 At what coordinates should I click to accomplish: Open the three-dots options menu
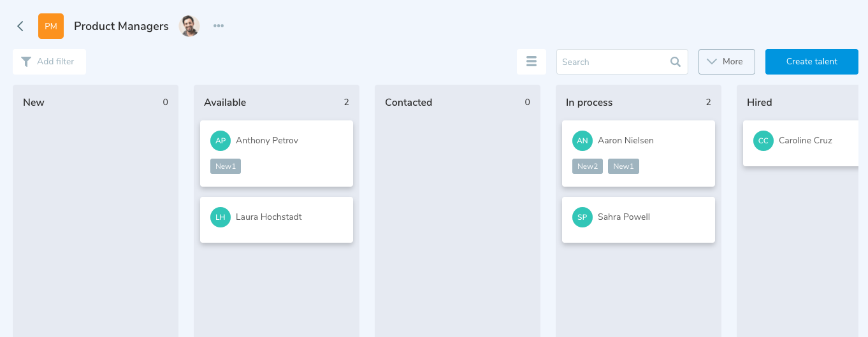(219, 26)
